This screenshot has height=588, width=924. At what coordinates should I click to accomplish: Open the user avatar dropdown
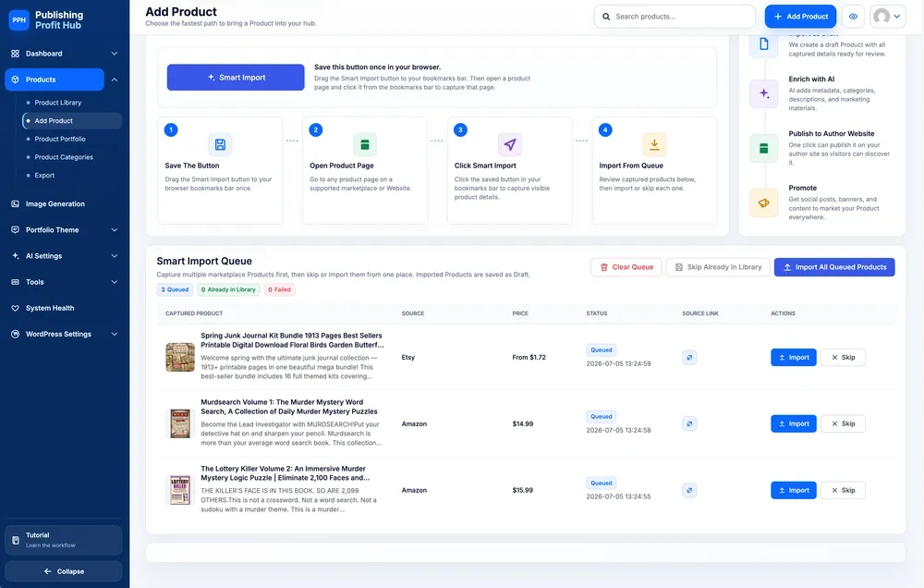click(x=887, y=17)
